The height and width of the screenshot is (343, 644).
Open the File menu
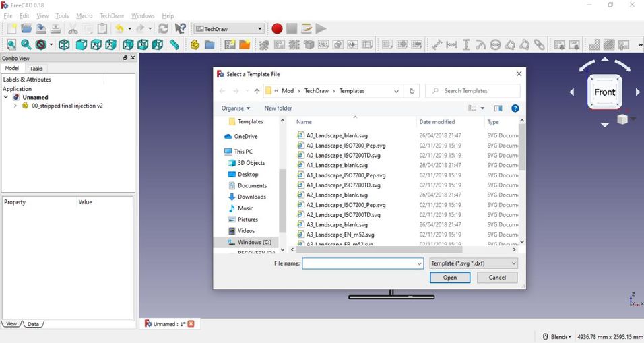pos(8,16)
